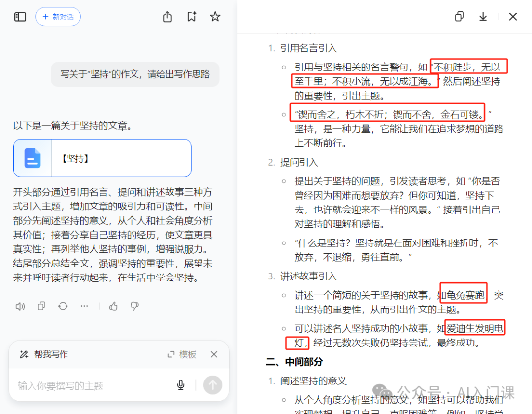The image size is (532, 414).
Task: Download the document with the download arrow
Action: point(483,17)
